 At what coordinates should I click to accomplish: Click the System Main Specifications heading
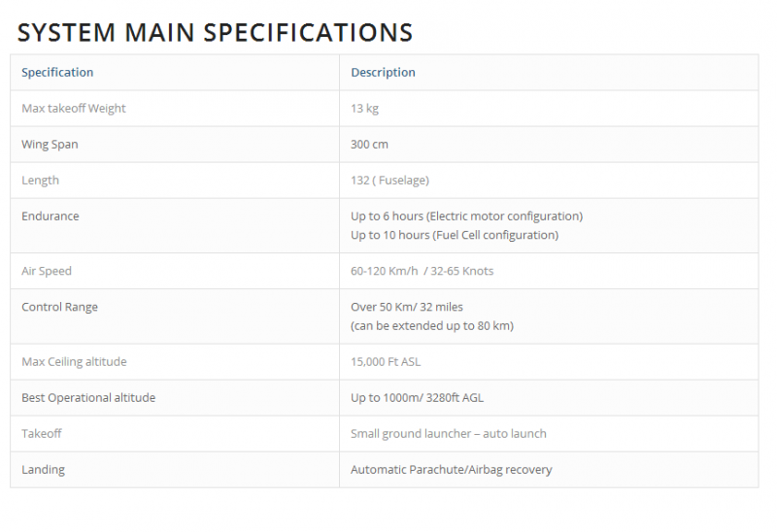215,33
